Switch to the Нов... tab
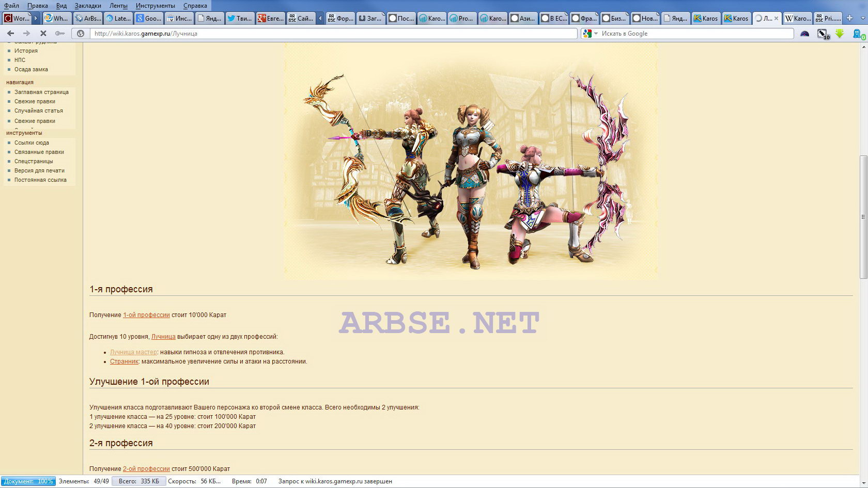Viewport: 868px width, 488px height. click(645, 18)
